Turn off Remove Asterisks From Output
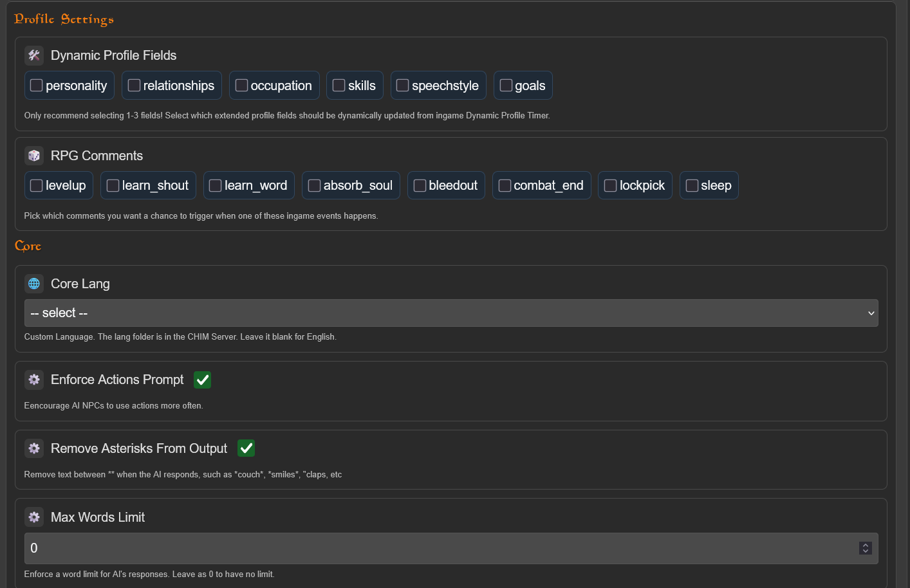The width and height of the screenshot is (910, 588). [x=246, y=448]
